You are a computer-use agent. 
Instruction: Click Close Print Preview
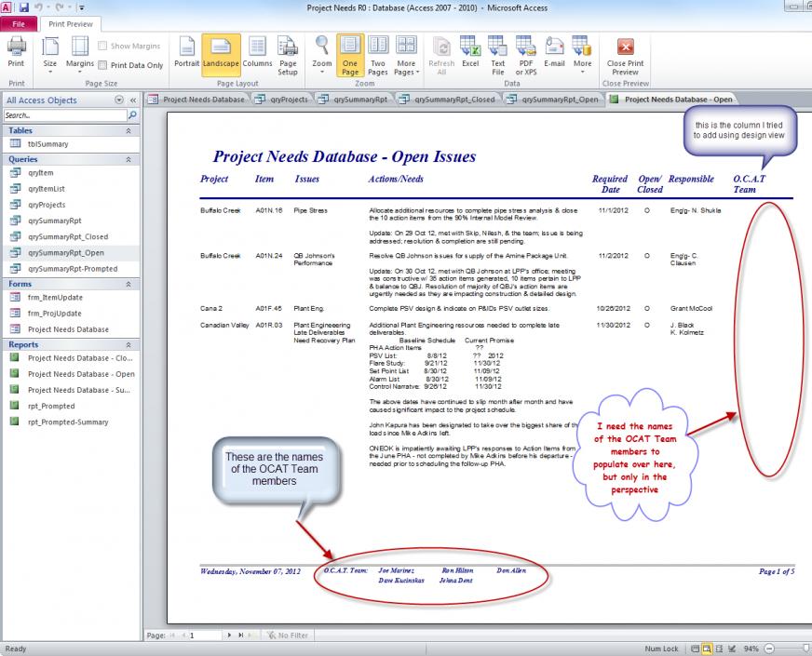click(x=626, y=56)
